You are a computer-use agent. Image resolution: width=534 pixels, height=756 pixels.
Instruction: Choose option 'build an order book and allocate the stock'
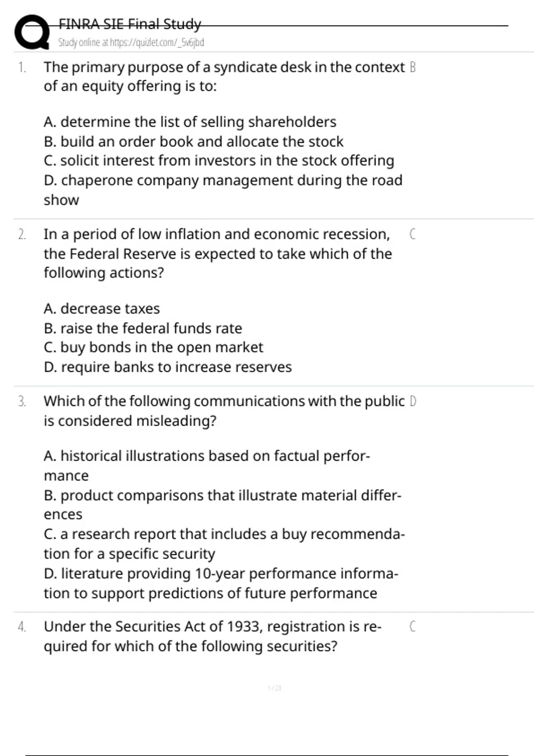click(x=194, y=141)
